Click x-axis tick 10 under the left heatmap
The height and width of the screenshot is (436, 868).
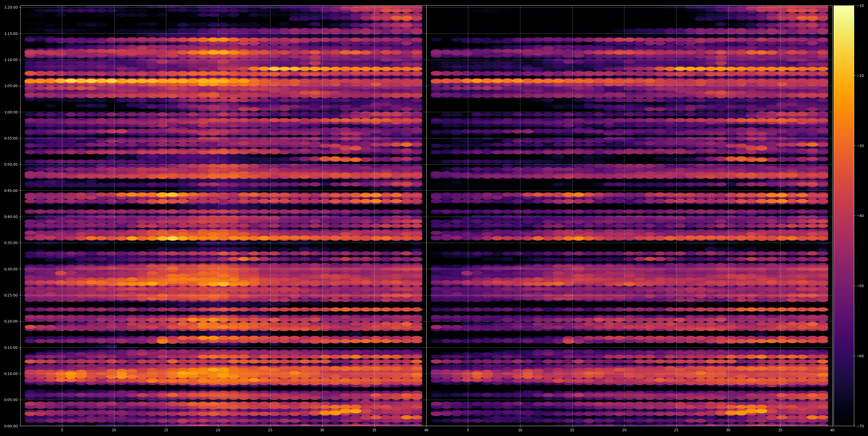tap(114, 430)
